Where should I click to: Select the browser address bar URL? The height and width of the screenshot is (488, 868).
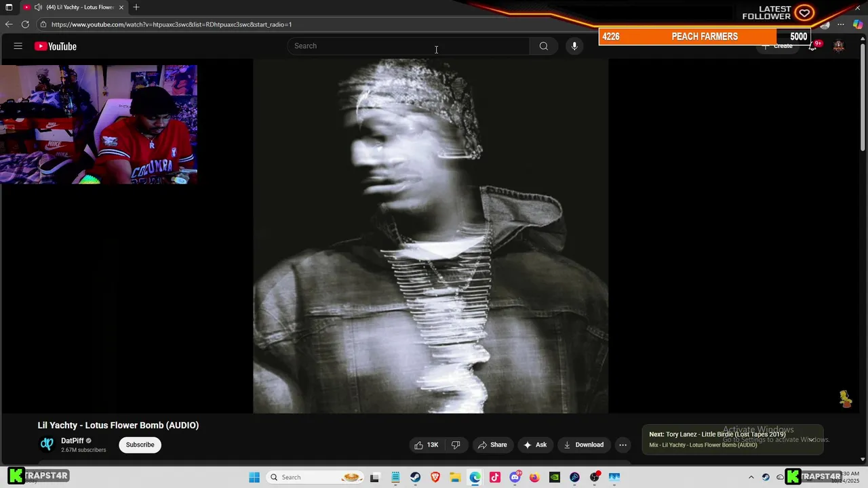coord(172,24)
